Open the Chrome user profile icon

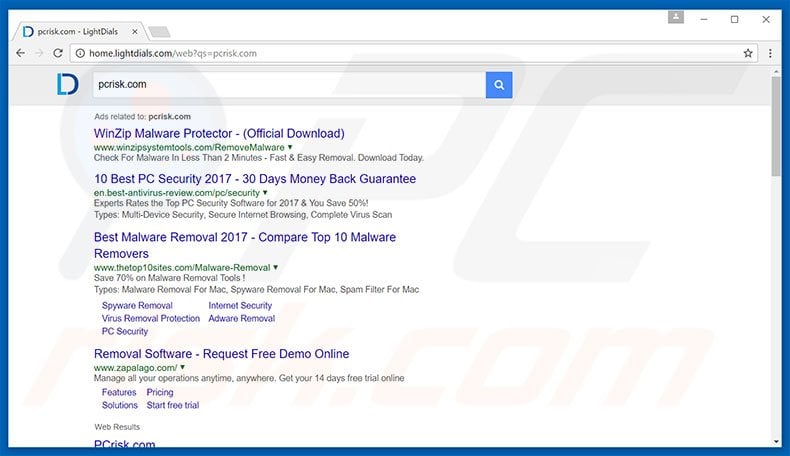click(676, 18)
